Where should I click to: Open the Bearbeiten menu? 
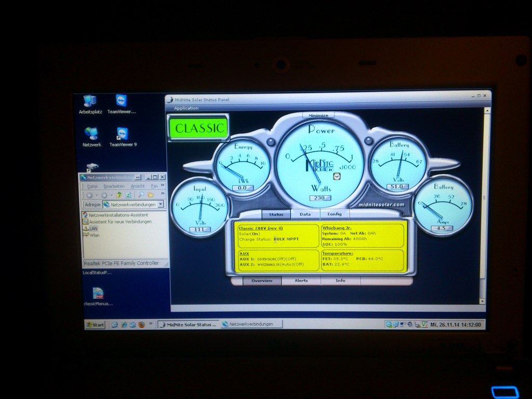(x=114, y=187)
